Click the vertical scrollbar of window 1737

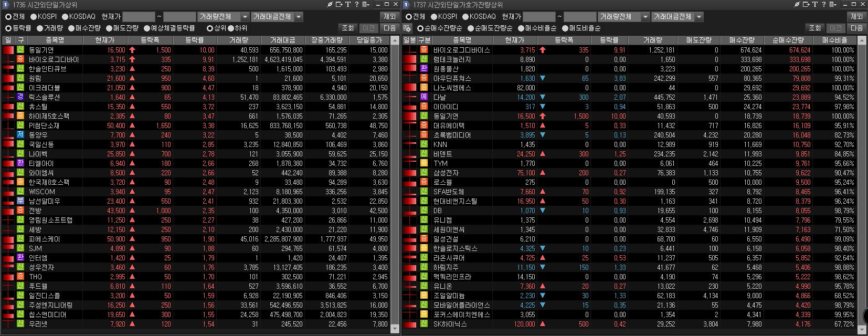tap(861, 184)
